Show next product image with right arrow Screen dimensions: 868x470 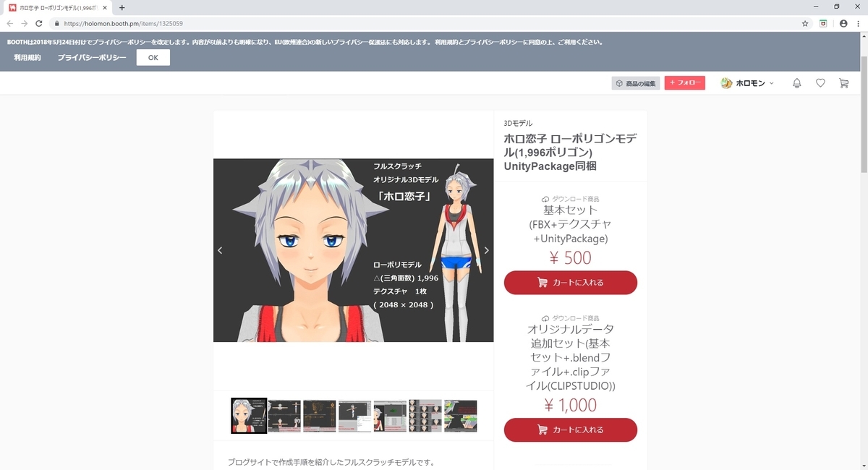(486, 250)
